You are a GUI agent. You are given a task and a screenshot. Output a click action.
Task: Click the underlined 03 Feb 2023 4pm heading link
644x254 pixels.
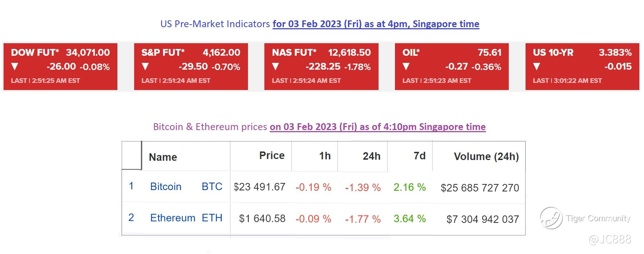[x=376, y=24]
